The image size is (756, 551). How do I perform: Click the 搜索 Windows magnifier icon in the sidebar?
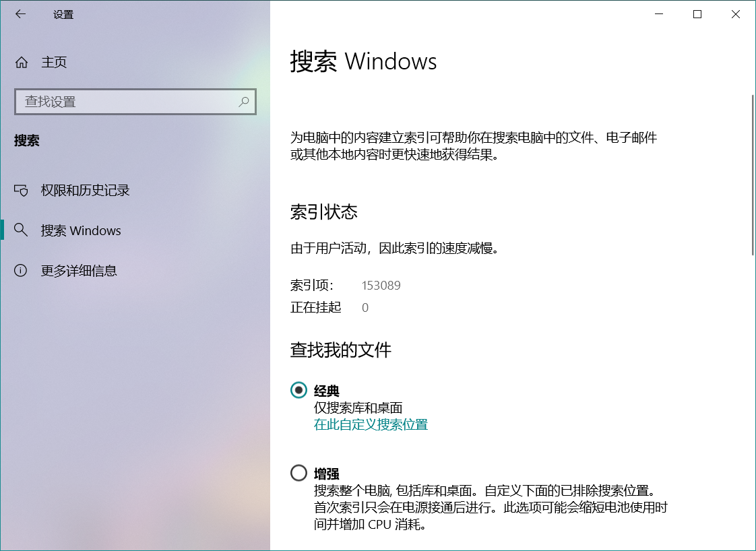click(21, 230)
